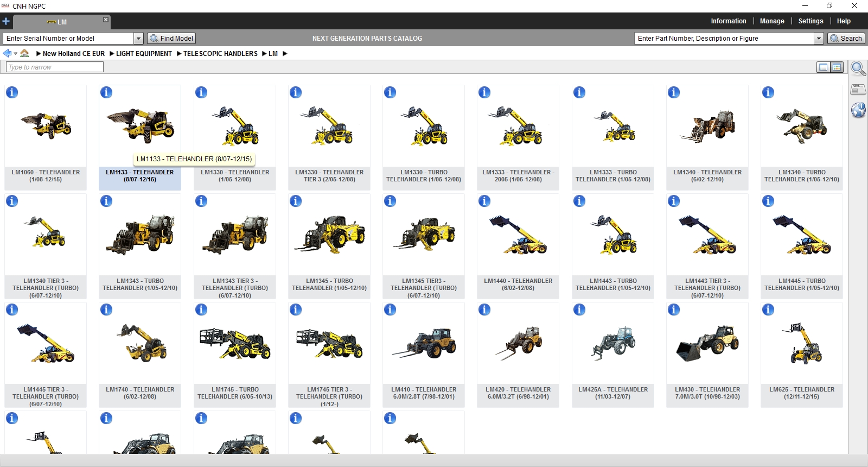This screenshot has width=868, height=467.
Task: Open info for LM1333 Turbo Telehandler
Action: (x=579, y=92)
